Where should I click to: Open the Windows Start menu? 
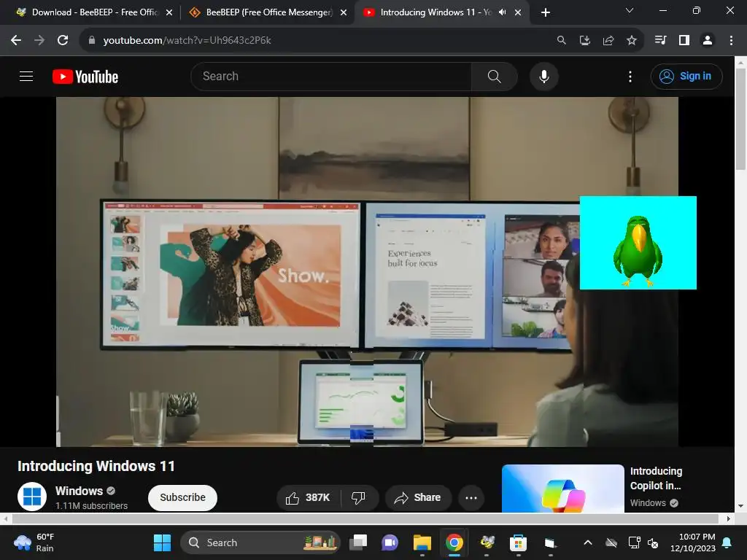pos(162,542)
